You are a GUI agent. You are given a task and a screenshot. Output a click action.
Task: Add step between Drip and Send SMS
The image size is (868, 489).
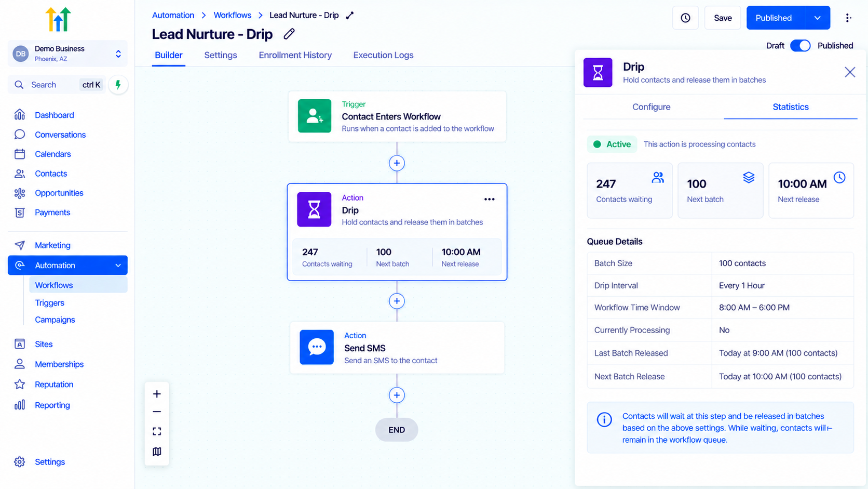click(397, 301)
